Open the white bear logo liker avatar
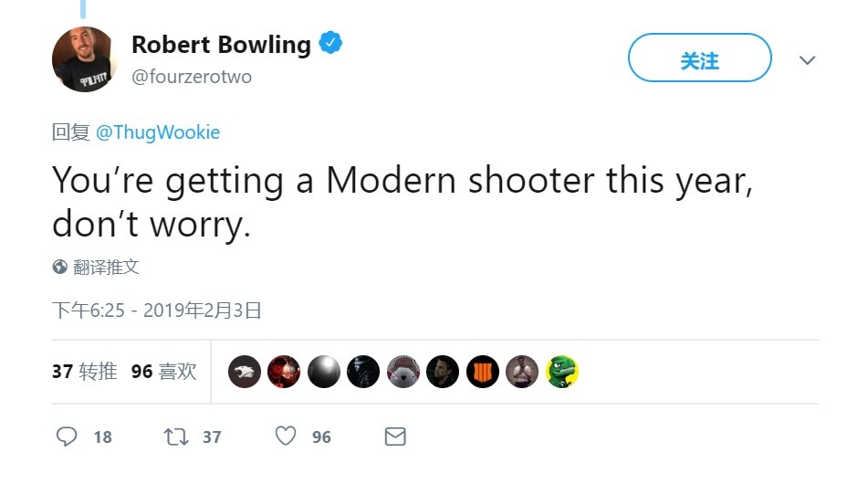This screenshot has height=484, width=868. point(245,372)
